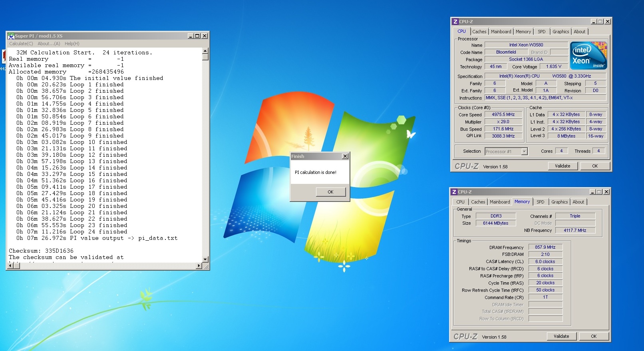Switch to CPU tab in bottom CPU-Z window
The width and height of the screenshot is (644, 351).
pos(460,202)
